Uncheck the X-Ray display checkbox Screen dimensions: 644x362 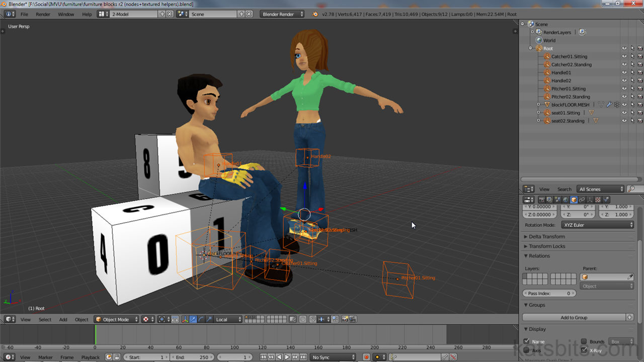coord(584,350)
